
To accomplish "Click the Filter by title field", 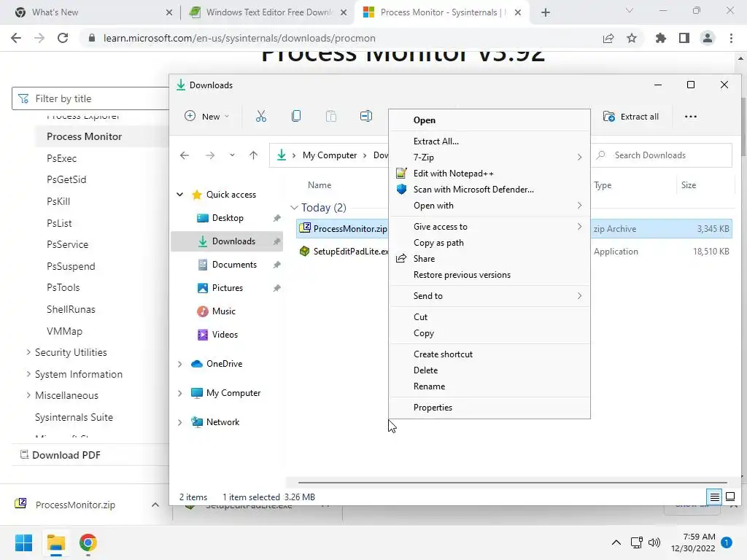I will tap(90, 98).
